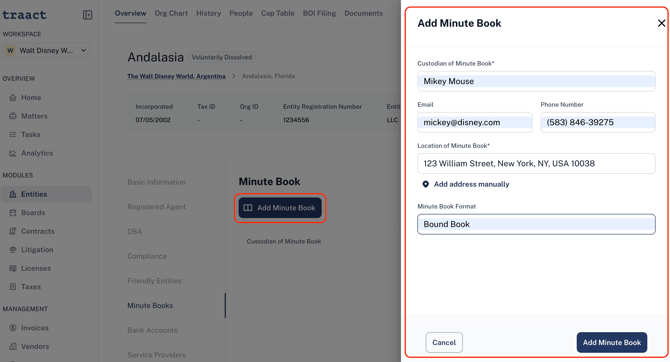Click the Entities building icon

(13, 194)
